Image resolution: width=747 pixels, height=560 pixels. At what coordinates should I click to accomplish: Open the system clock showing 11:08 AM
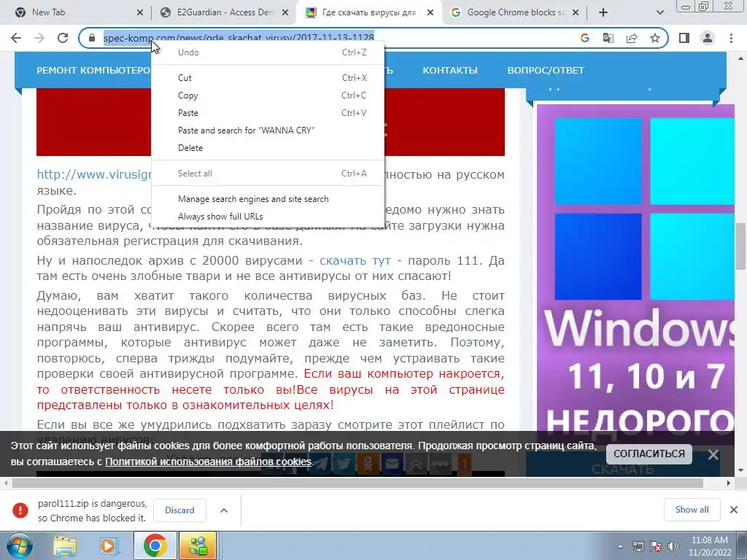pyautogui.click(x=710, y=546)
